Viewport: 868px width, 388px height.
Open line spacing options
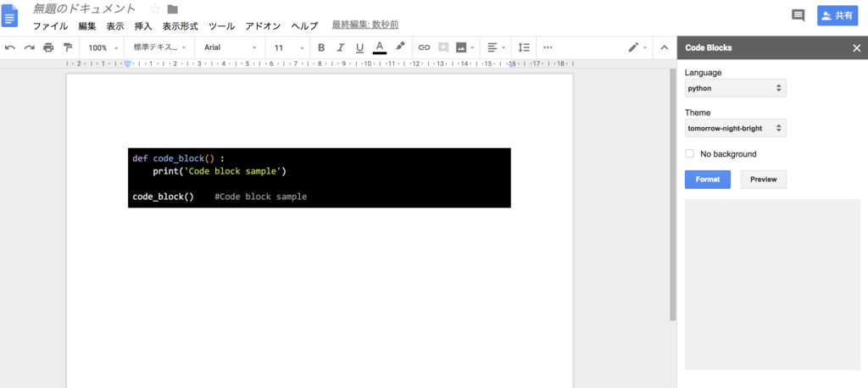coord(524,47)
